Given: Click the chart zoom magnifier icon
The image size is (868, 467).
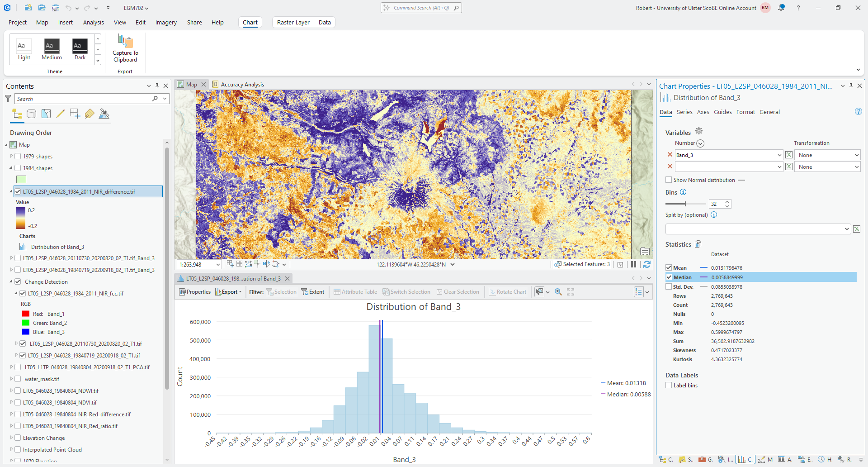Looking at the screenshot, I should (x=558, y=292).
